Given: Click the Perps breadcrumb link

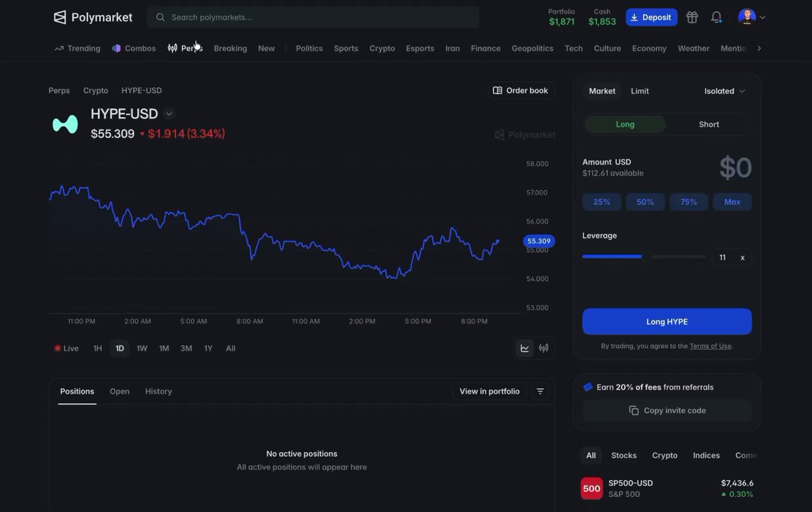Looking at the screenshot, I should coord(59,90).
